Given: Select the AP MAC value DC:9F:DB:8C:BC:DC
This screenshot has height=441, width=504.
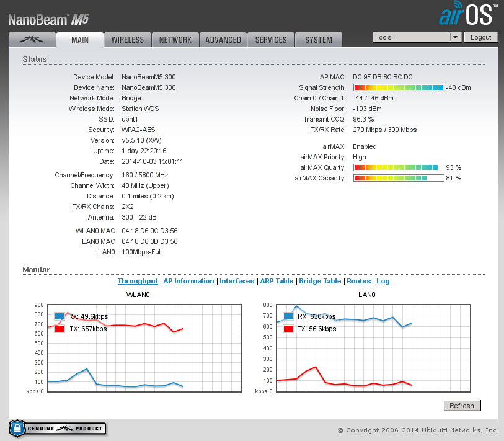Looking at the screenshot, I should click(x=382, y=77).
